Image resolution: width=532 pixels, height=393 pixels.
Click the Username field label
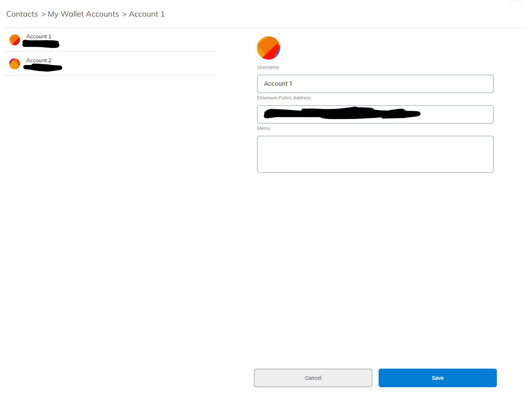(x=268, y=67)
